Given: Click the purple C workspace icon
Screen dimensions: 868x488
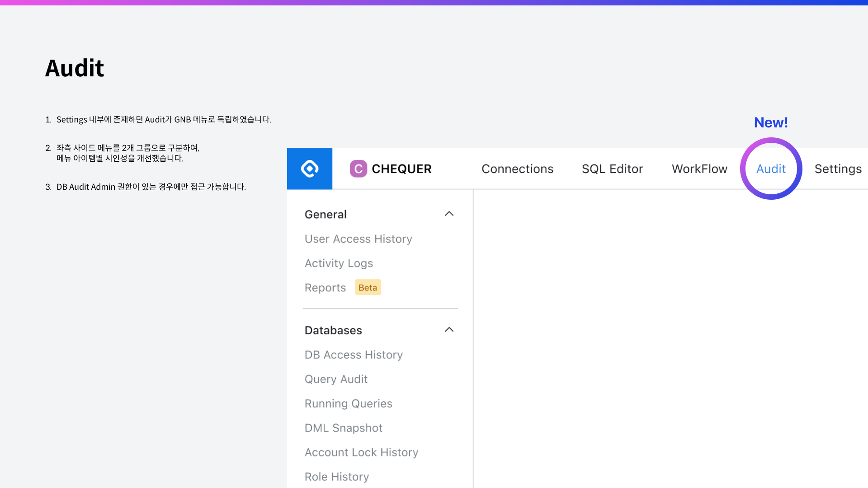Looking at the screenshot, I should 358,169.
